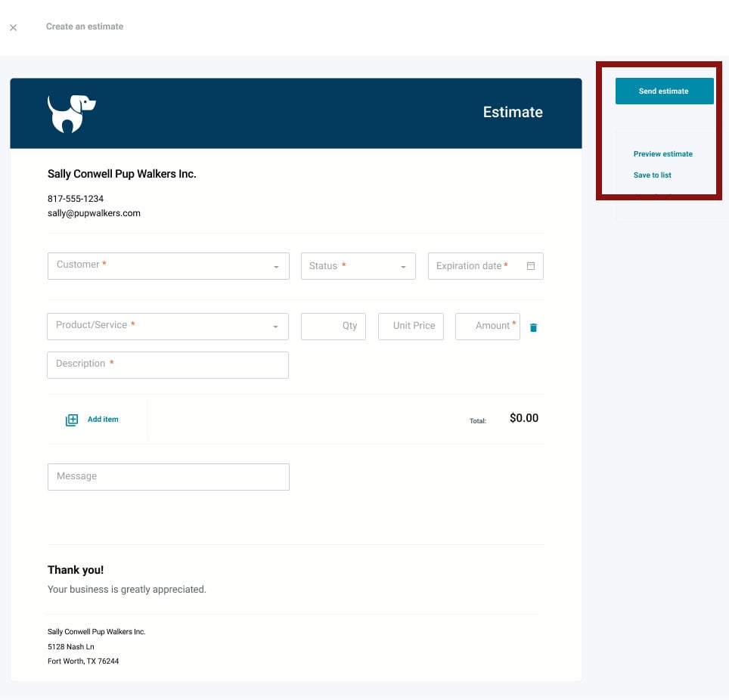This screenshot has width=729, height=700.
Task: Select Save to list
Action: pyautogui.click(x=652, y=175)
